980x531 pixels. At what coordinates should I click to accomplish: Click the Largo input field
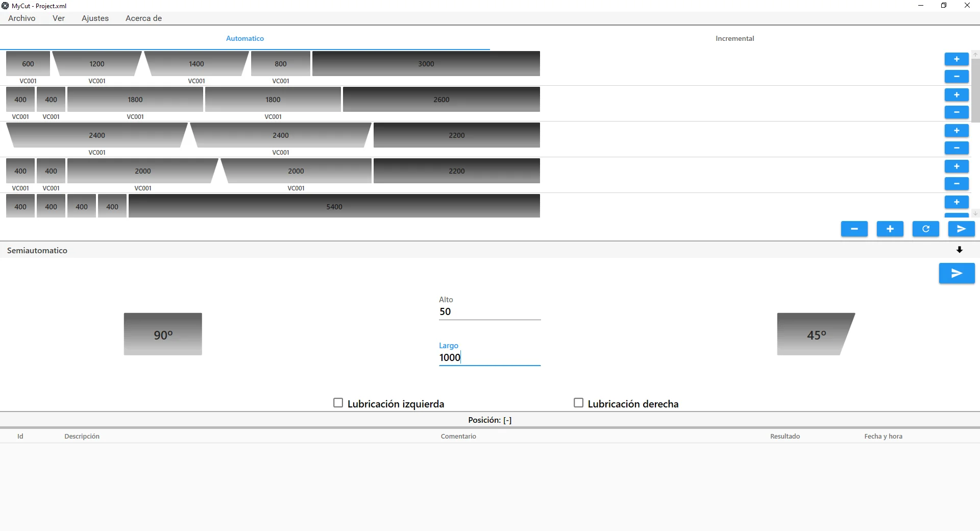point(489,358)
